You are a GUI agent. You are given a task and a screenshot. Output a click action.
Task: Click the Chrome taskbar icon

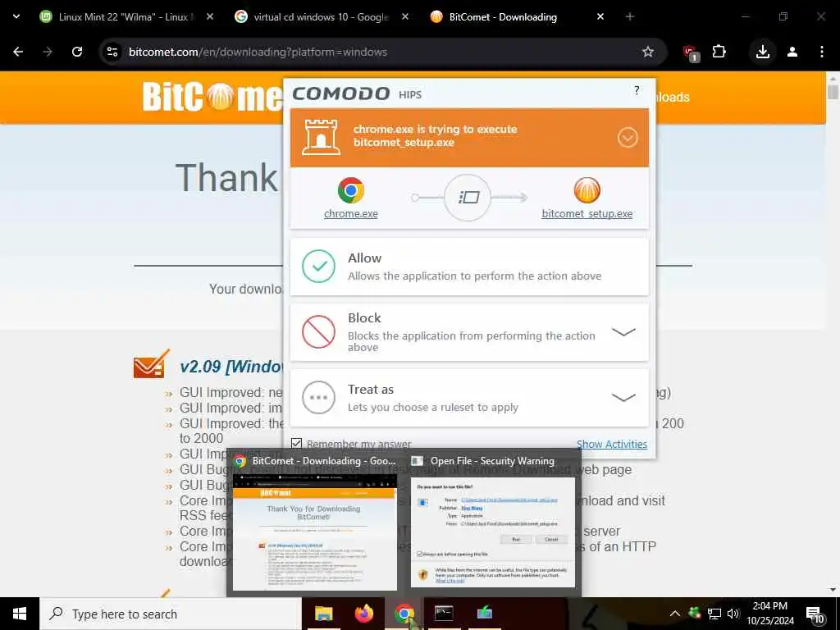coord(404,614)
